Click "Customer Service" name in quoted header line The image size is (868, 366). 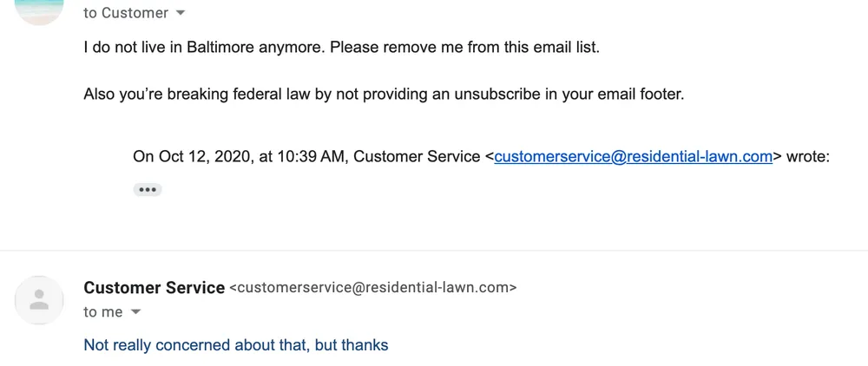[x=417, y=156]
